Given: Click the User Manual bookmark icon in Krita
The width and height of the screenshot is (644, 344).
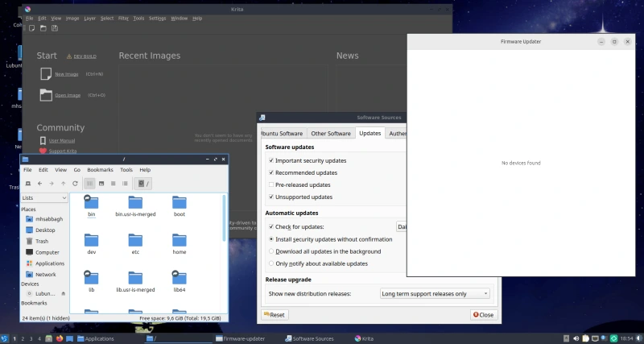Looking at the screenshot, I should pos(43,140).
